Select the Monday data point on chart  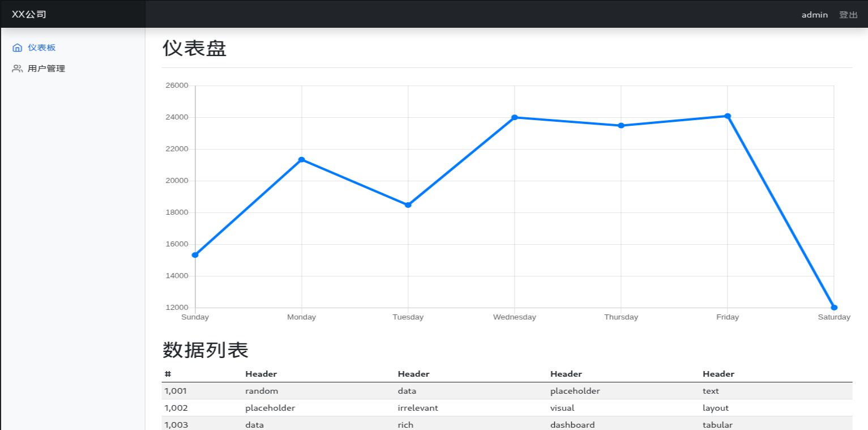[x=302, y=160]
